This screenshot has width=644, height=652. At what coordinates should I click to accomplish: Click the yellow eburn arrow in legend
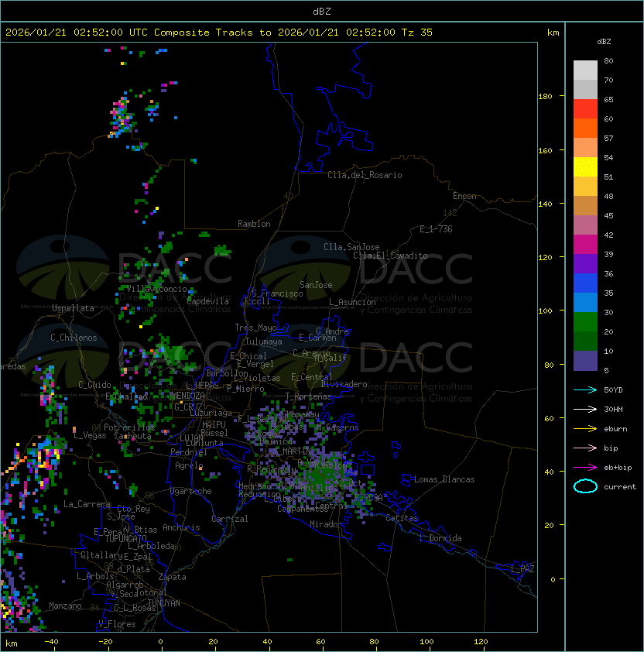click(x=585, y=428)
